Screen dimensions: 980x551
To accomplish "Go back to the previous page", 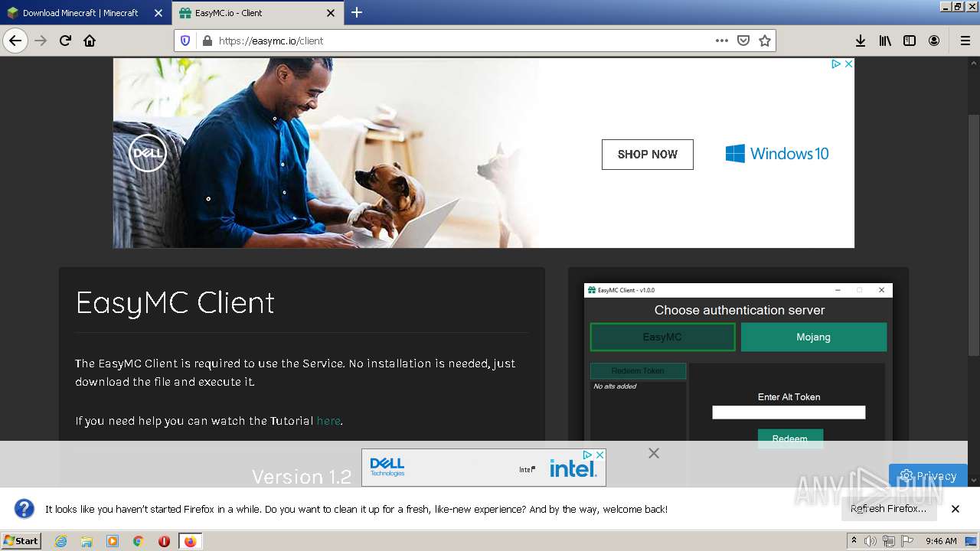I will 15,41.
